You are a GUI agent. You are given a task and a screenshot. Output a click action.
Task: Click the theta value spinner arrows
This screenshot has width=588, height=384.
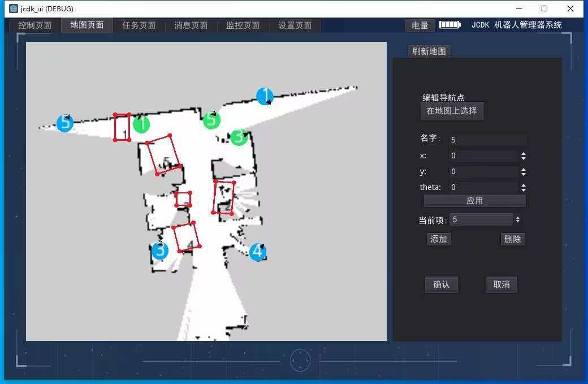(x=524, y=188)
